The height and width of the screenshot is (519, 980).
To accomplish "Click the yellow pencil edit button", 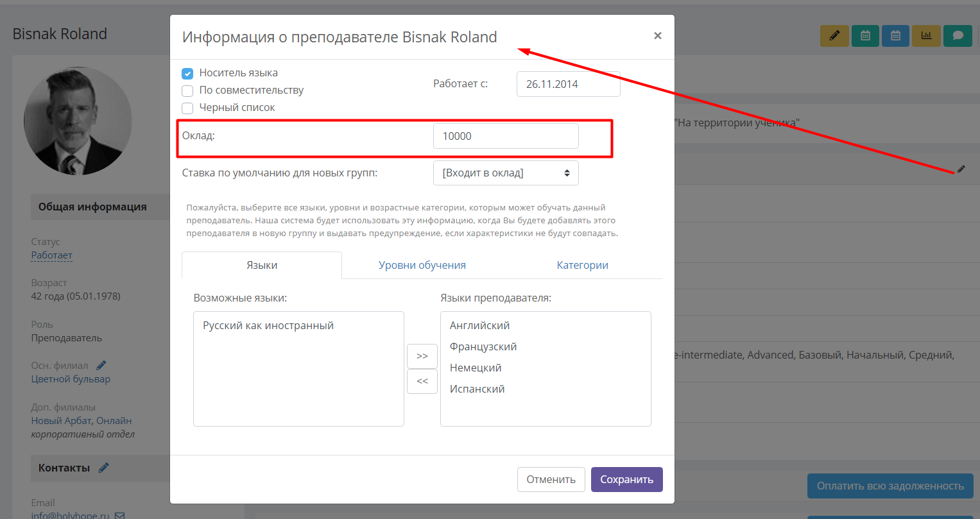I will tap(834, 35).
